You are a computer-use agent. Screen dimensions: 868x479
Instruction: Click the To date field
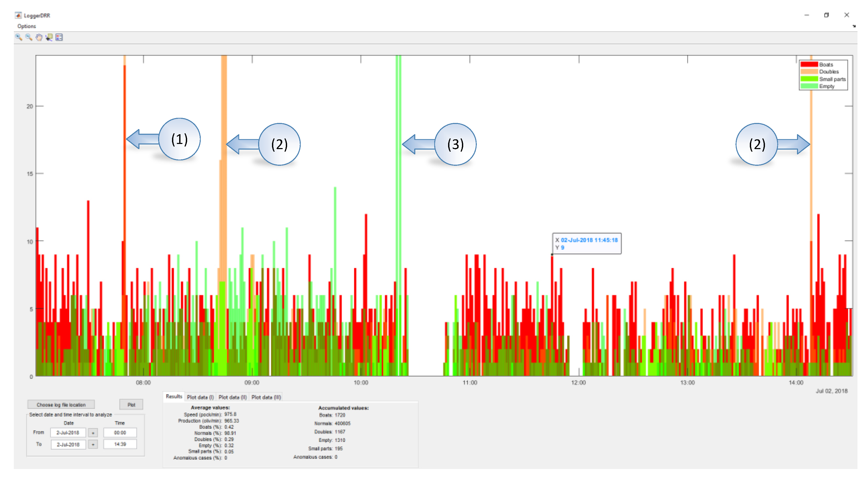pos(68,445)
